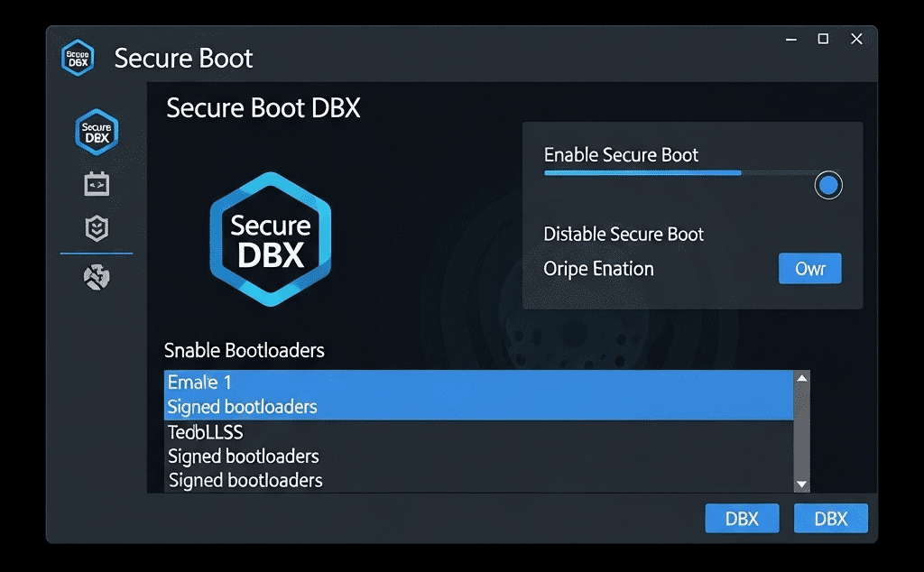The image size is (924, 572).
Task: Toggle the Enable Secure Boot radio circle
Action: (x=828, y=186)
